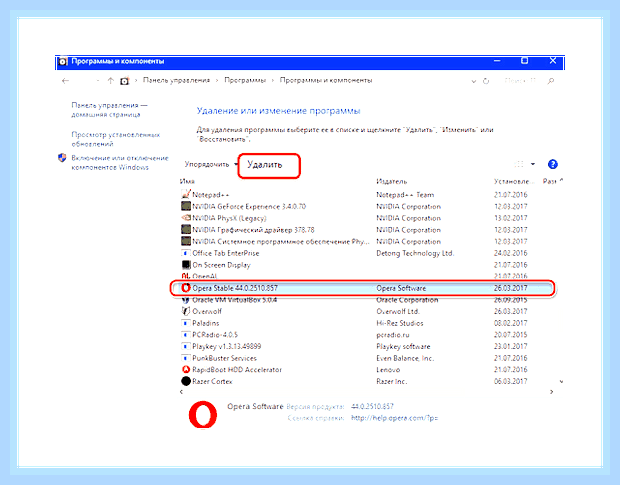Click Панель управления in the breadcrumb
This screenshot has height=485, width=620.
pyautogui.click(x=176, y=80)
